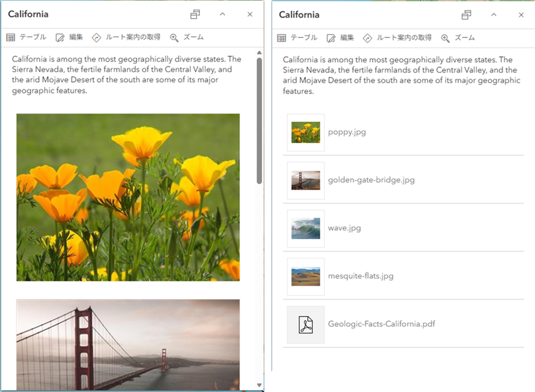Click ルート案内の取得 icon in right popup
This screenshot has height=392, width=535.
367,38
